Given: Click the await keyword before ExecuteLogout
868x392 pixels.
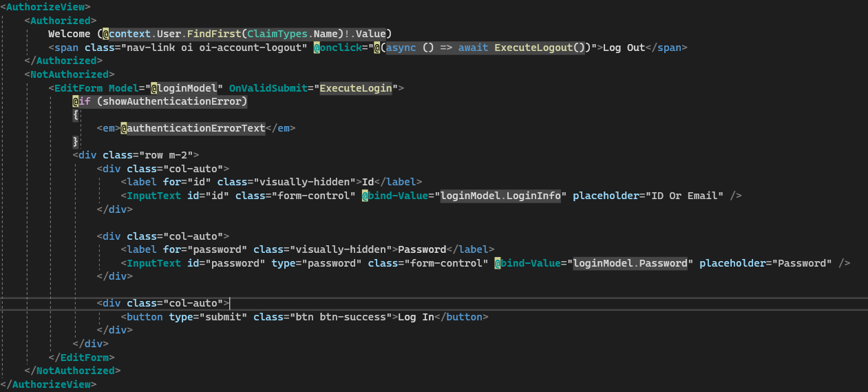Looking at the screenshot, I should (x=473, y=48).
